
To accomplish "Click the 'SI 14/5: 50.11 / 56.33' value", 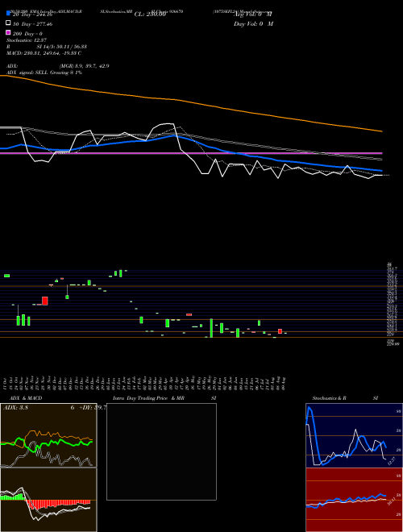I will point(62,47).
